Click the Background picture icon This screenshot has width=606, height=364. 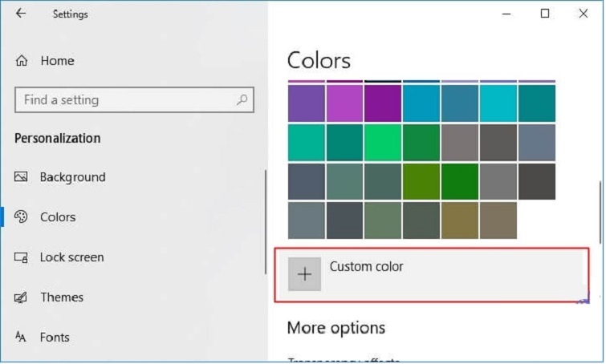tap(22, 177)
